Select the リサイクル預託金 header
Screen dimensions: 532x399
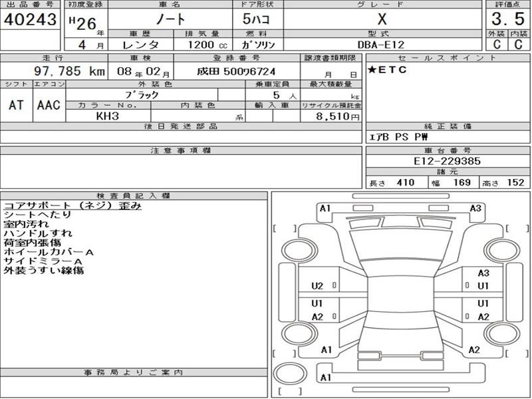coord(331,106)
